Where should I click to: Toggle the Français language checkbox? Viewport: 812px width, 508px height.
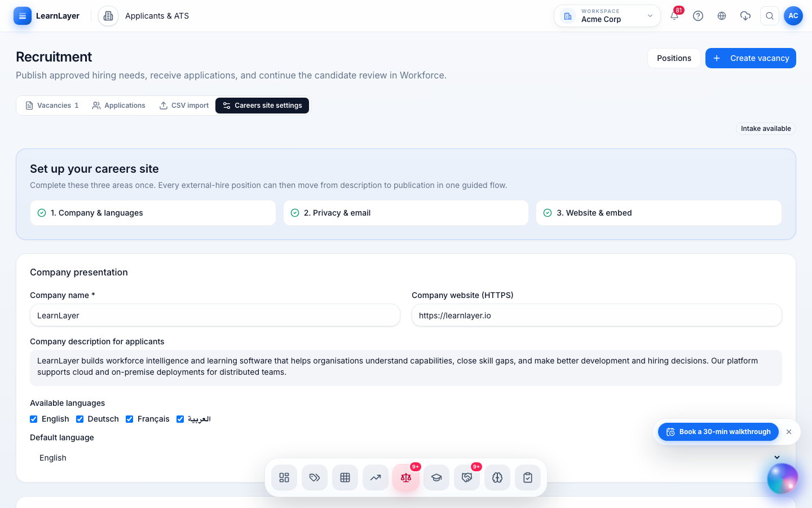click(x=130, y=419)
